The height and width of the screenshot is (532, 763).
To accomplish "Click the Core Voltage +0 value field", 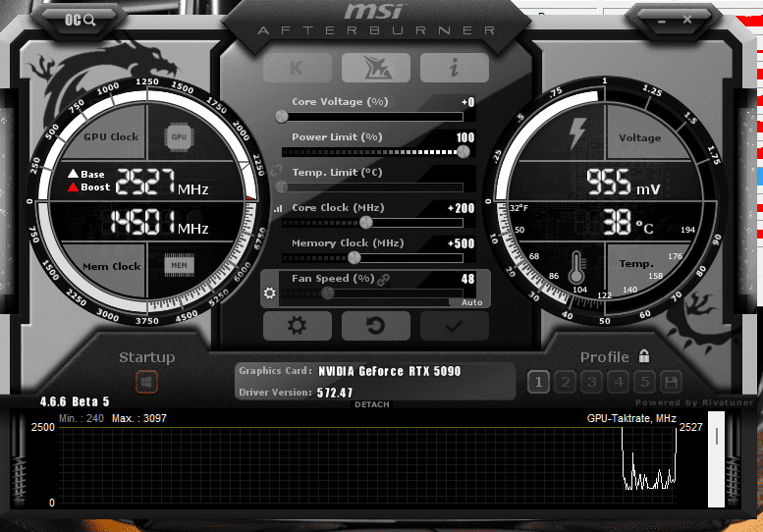I will [467, 102].
